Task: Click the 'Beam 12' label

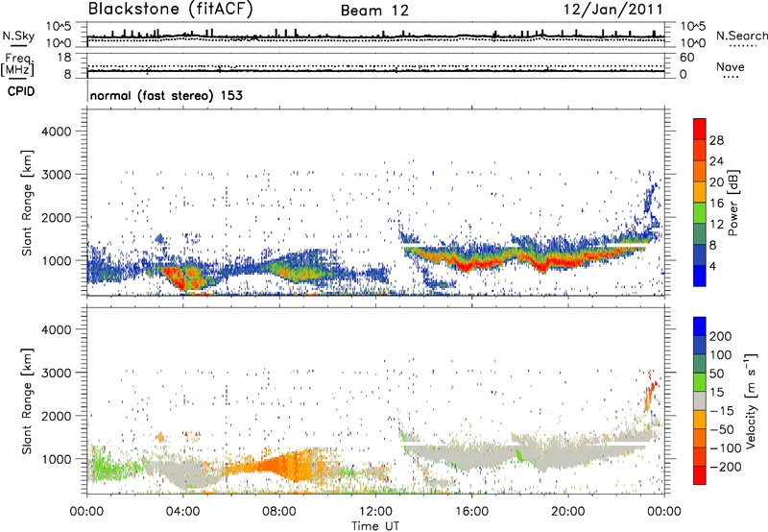Action: (x=374, y=11)
